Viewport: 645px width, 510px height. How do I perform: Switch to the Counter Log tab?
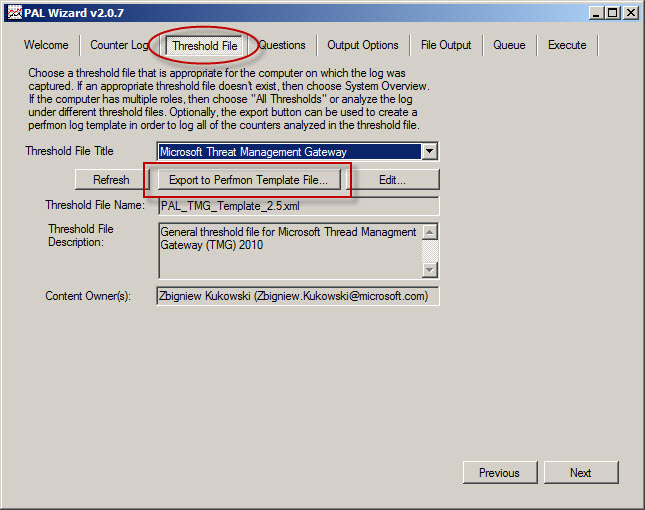(118, 45)
